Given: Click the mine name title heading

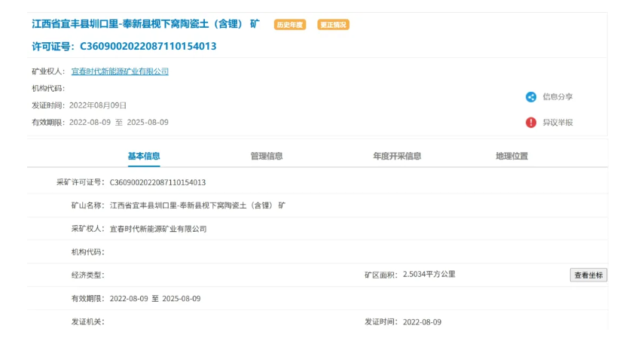Looking at the screenshot, I should coord(146,24).
